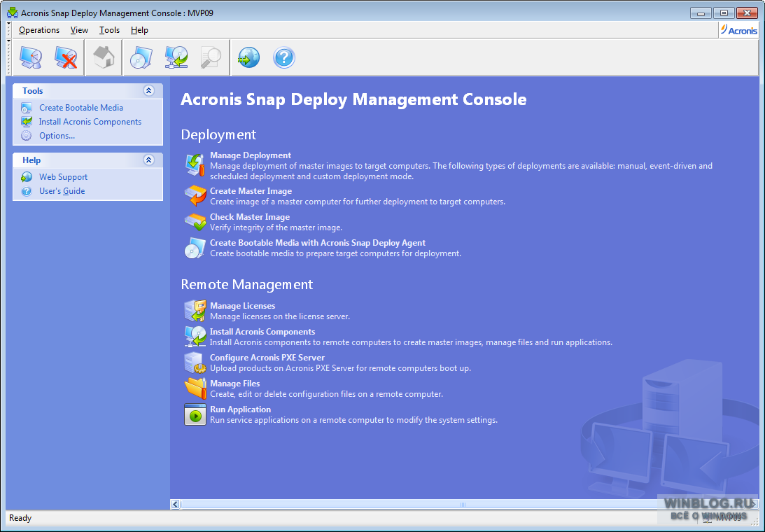Select Create Bootable Media in Tools panel

point(81,108)
